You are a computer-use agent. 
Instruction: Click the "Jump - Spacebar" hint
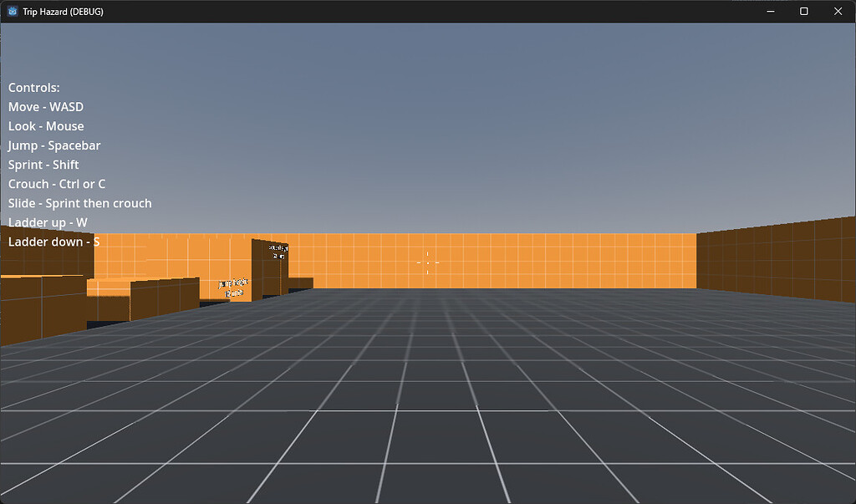pyautogui.click(x=54, y=145)
